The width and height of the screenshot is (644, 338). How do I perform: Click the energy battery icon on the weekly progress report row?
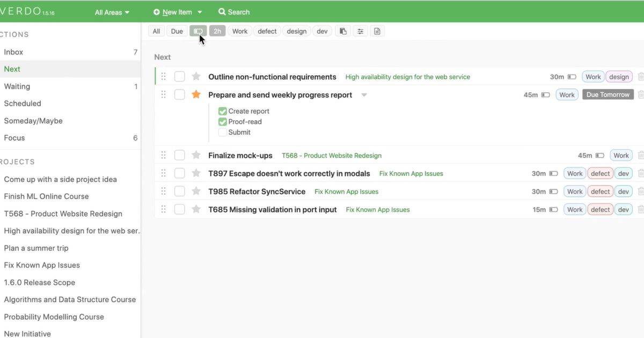coord(546,95)
